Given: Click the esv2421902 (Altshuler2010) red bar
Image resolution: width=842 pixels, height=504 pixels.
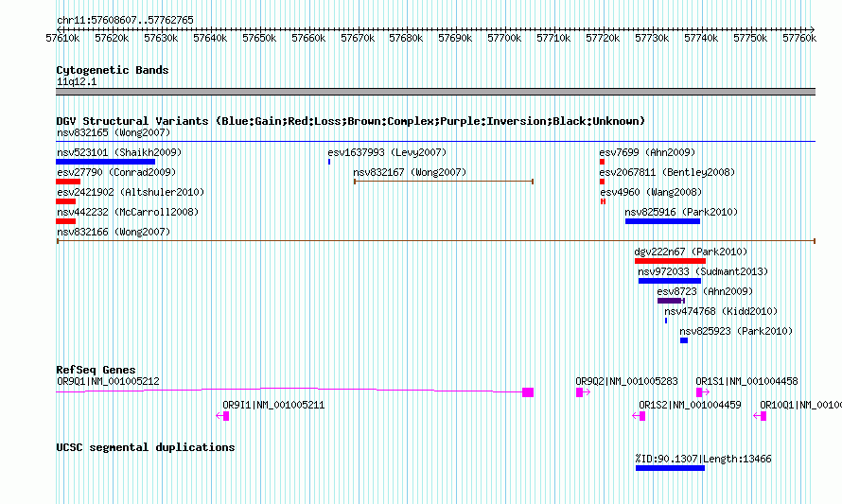Looking at the screenshot, I should point(65,201).
